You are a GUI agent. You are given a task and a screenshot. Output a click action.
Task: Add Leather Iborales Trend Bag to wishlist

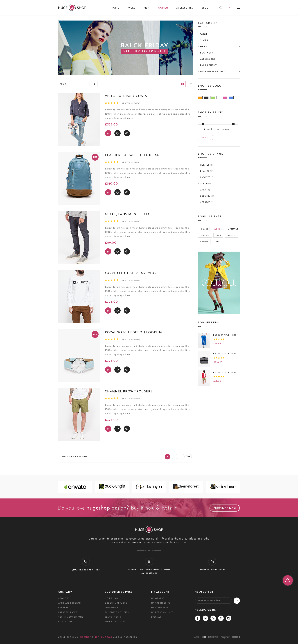[x=117, y=192]
